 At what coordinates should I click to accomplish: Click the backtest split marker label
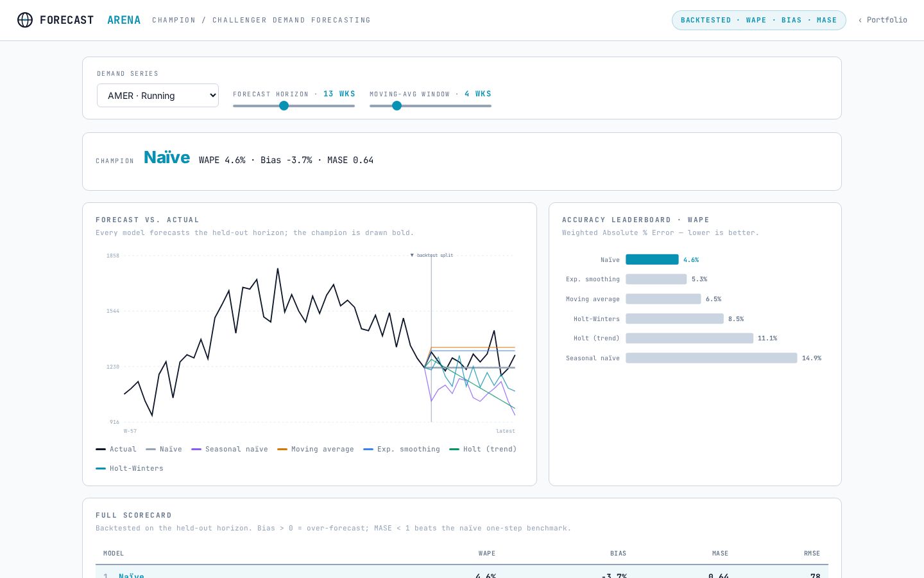pos(432,256)
